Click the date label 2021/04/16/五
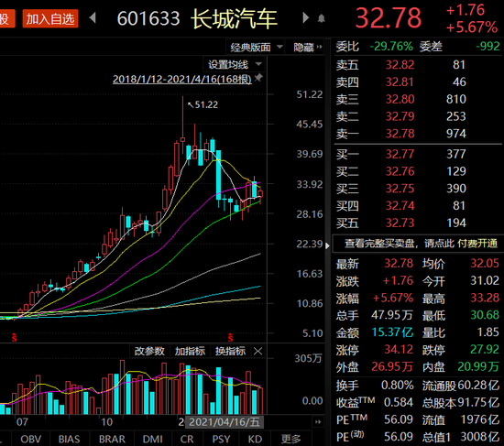 point(225,422)
